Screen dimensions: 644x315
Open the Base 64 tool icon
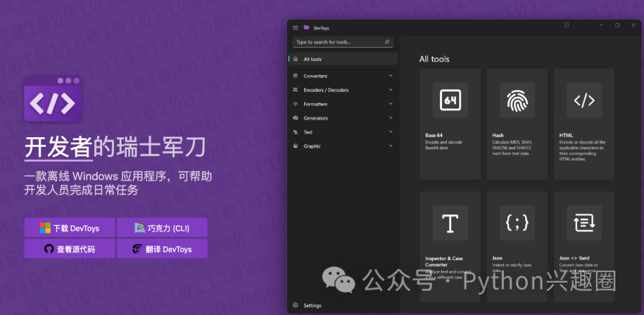point(450,100)
